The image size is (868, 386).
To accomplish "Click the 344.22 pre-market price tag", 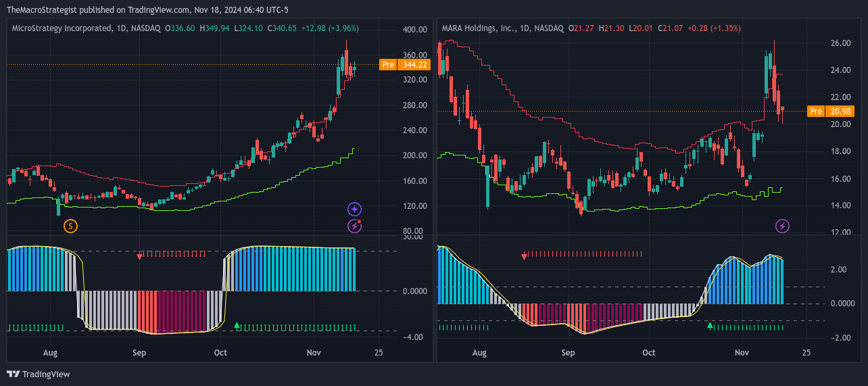I will 414,65.
